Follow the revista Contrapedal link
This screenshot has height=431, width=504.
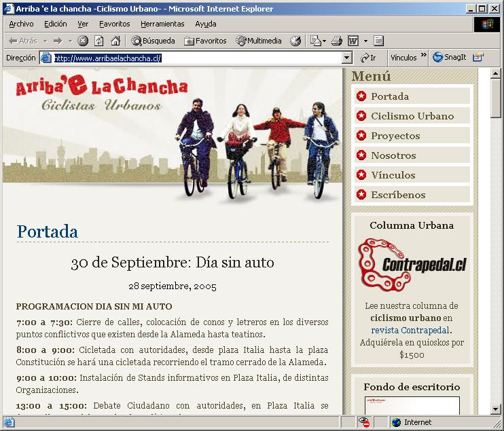point(410,330)
